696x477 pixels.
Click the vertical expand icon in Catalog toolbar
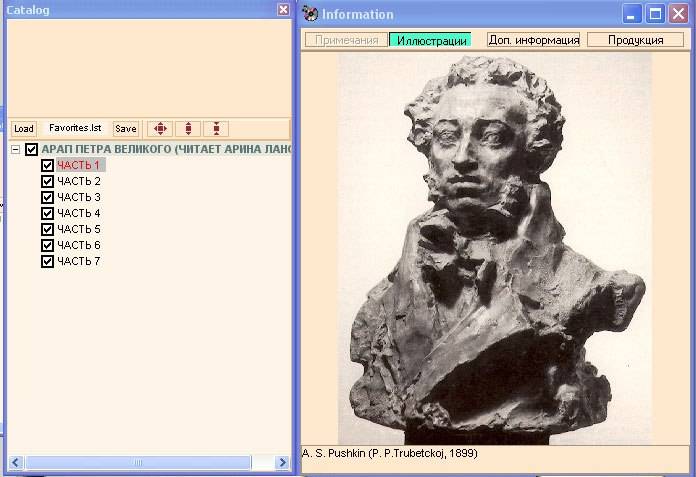pyautogui.click(x=188, y=129)
